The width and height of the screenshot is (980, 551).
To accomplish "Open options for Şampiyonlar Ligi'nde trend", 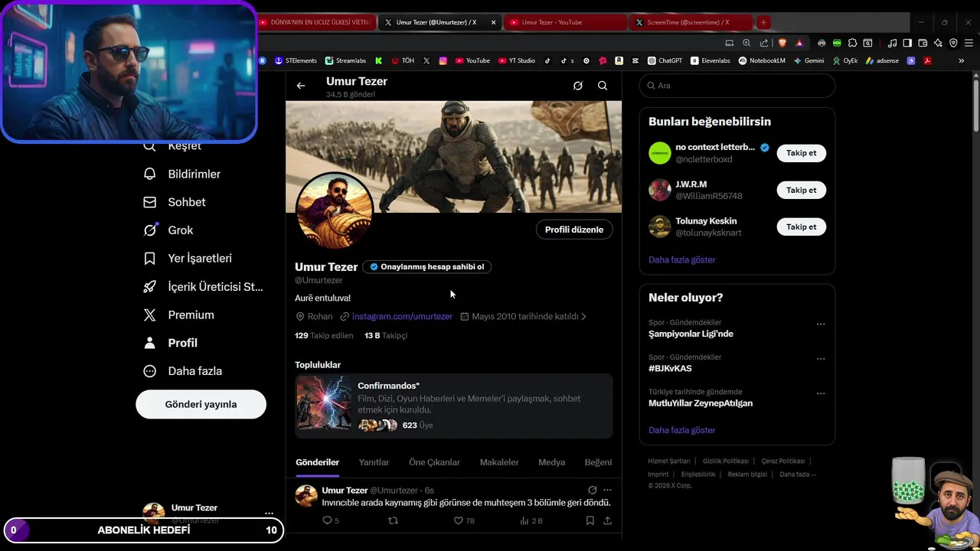I will [821, 324].
